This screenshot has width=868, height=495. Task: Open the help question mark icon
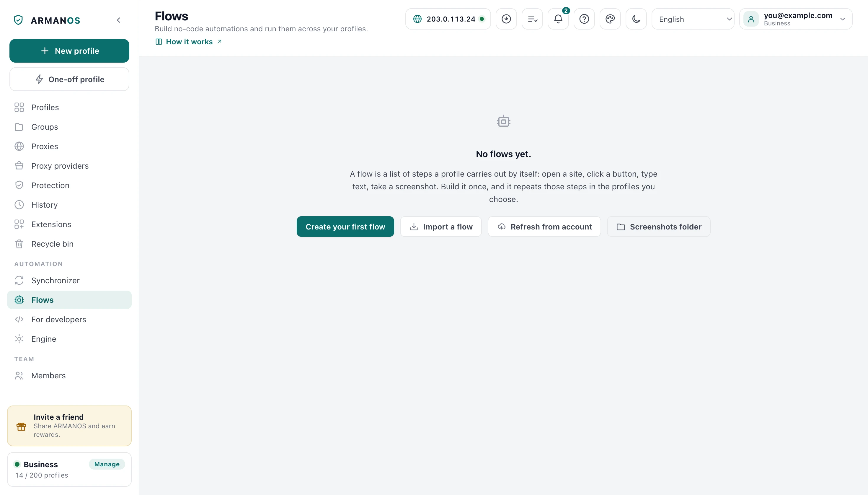pos(584,19)
